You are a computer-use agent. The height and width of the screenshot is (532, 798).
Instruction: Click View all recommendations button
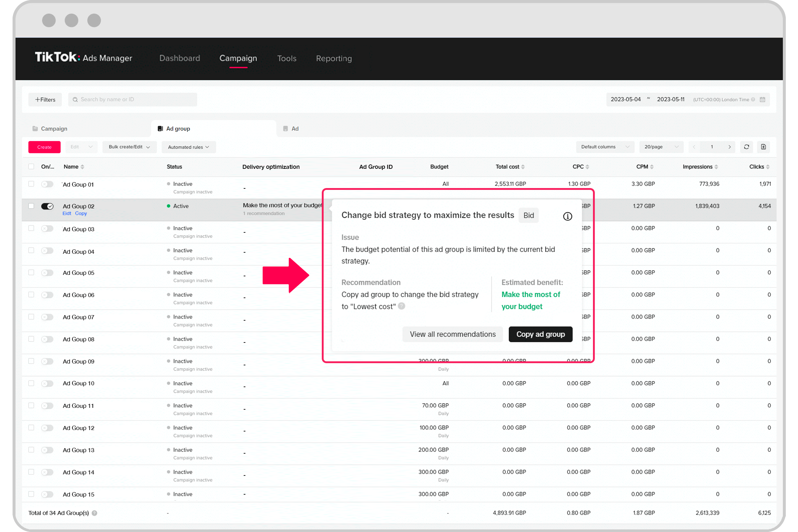[453, 334]
